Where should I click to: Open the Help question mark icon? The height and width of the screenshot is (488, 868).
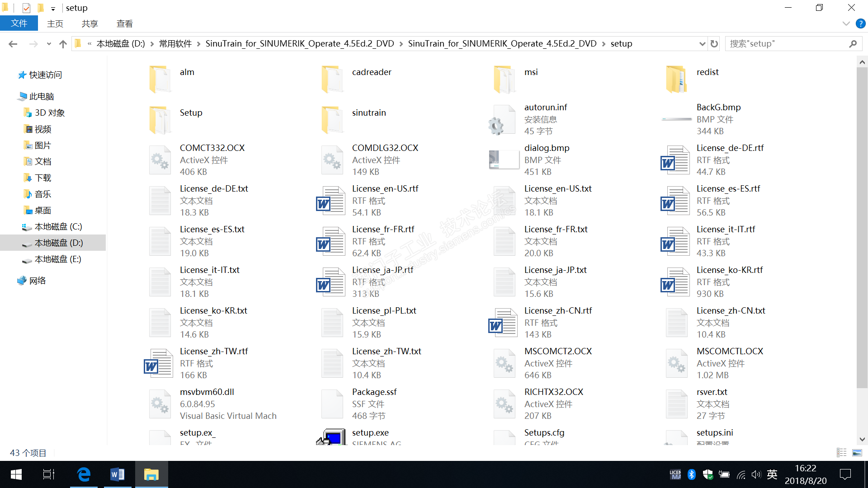coord(860,23)
